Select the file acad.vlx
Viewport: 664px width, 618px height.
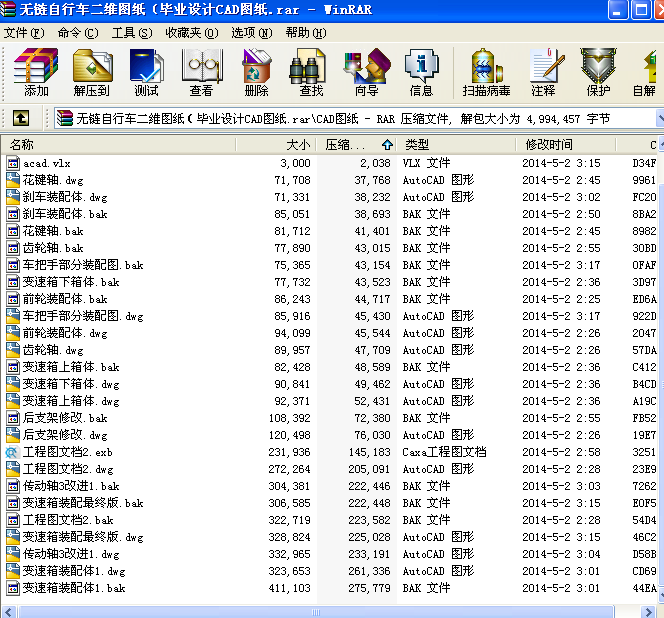(x=47, y=163)
